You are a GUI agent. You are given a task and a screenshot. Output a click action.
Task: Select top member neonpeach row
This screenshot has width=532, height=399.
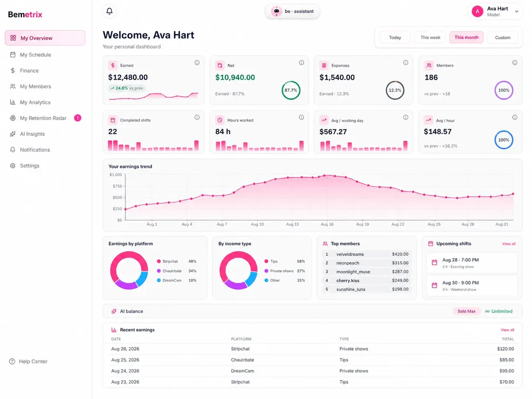tap(366, 263)
